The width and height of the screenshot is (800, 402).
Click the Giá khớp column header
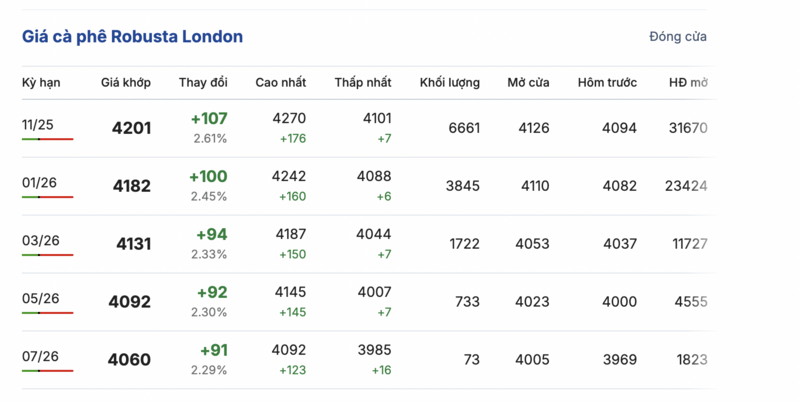coord(125,82)
